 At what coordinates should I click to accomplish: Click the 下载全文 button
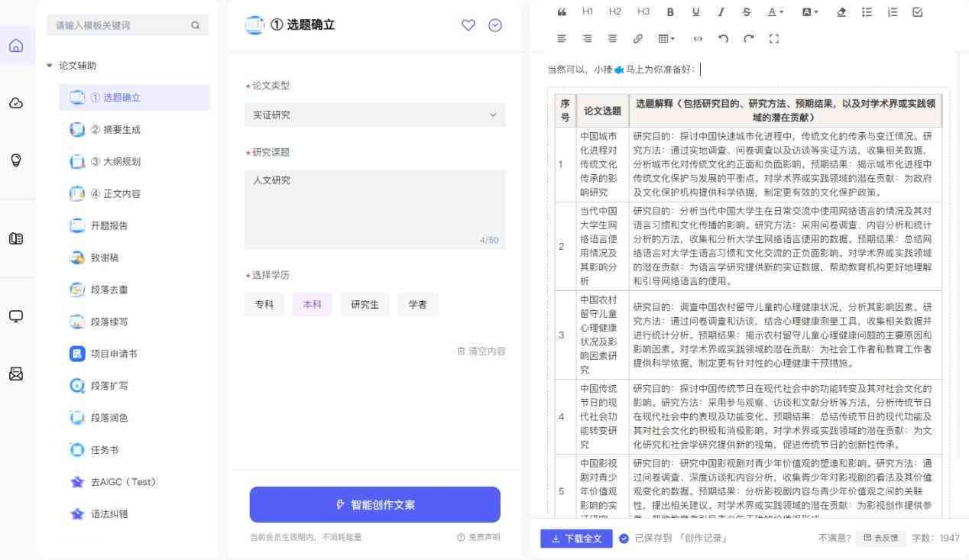(x=577, y=539)
